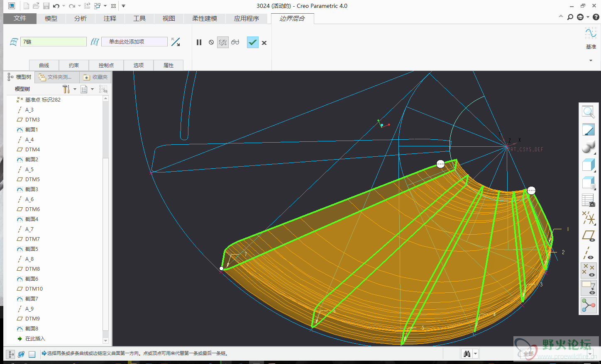Open the 控制点 slide-down panel
This screenshot has width=601, height=364.
point(106,65)
